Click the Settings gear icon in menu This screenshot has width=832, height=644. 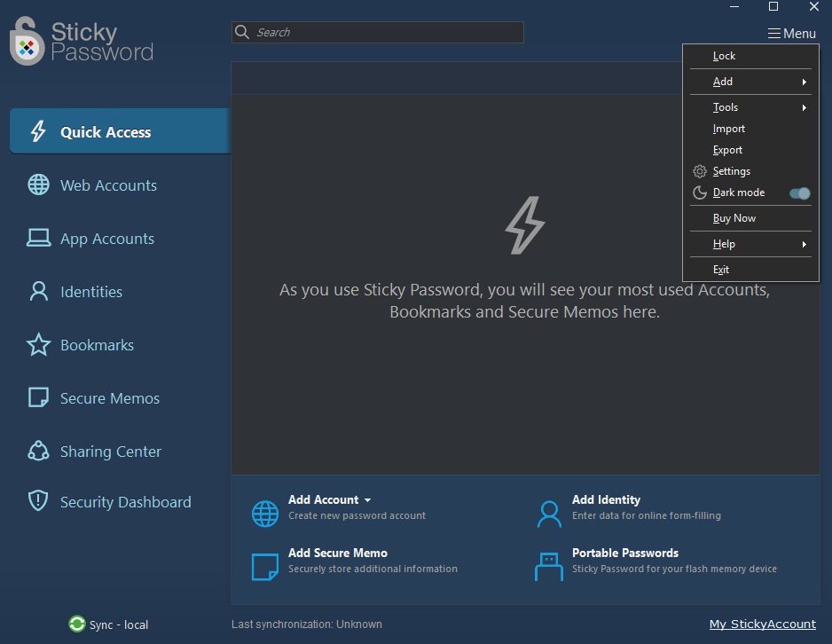tap(700, 171)
